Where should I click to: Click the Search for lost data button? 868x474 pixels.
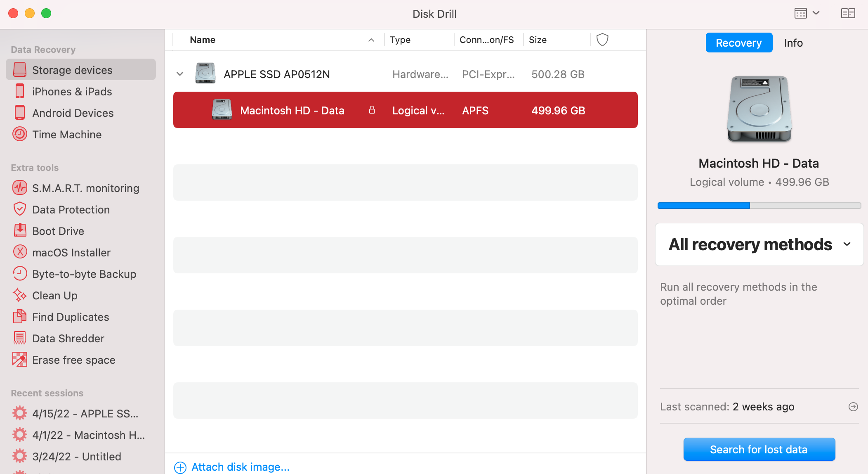[x=758, y=449]
